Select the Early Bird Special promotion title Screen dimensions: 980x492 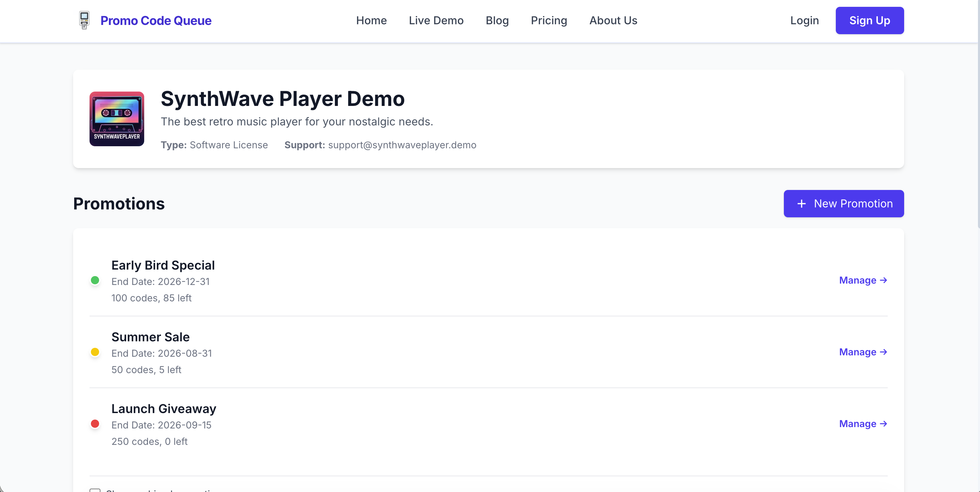pyautogui.click(x=163, y=265)
